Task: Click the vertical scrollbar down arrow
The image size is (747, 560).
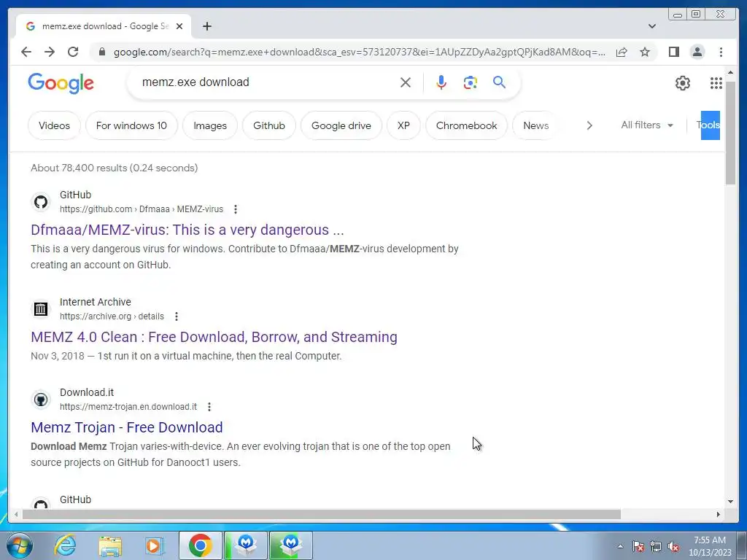Action: coord(730,501)
